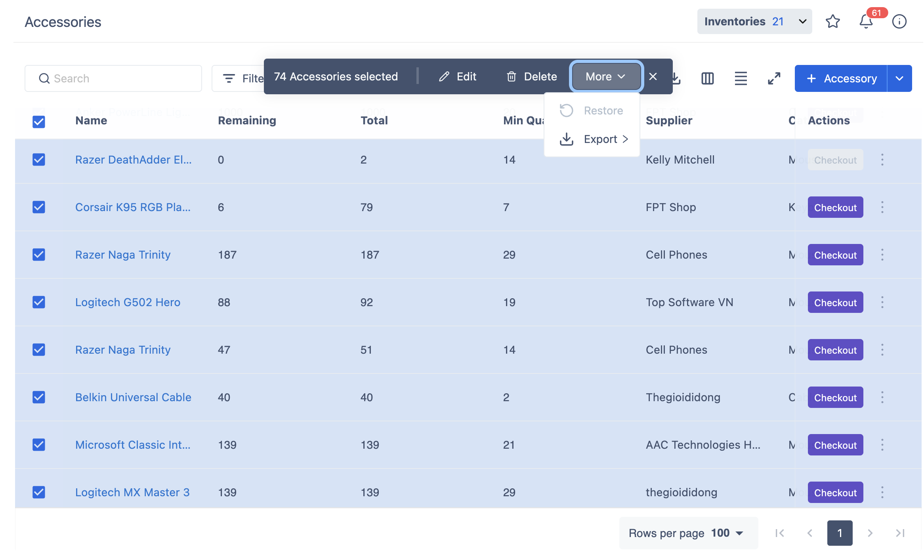Change row density with lines icon
This screenshot has height=560, width=924.
pyautogui.click(x=741, y=78)
